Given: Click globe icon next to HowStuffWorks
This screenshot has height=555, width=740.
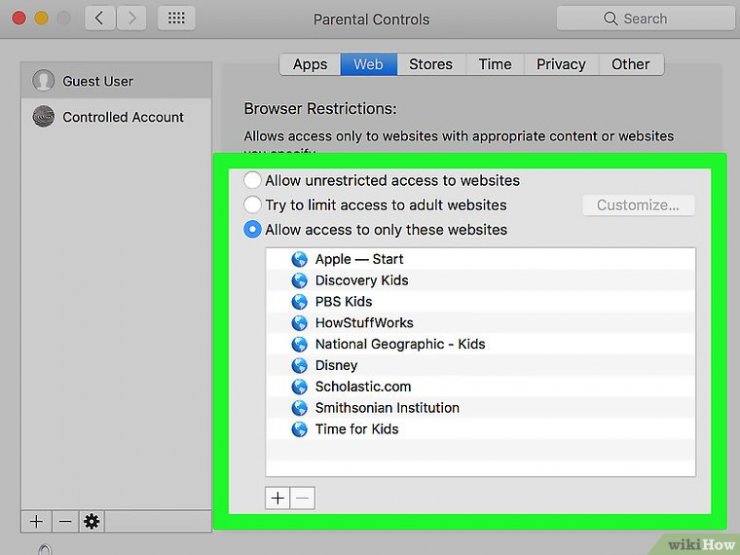Looking at the screenshot, I should pos(299,323).
